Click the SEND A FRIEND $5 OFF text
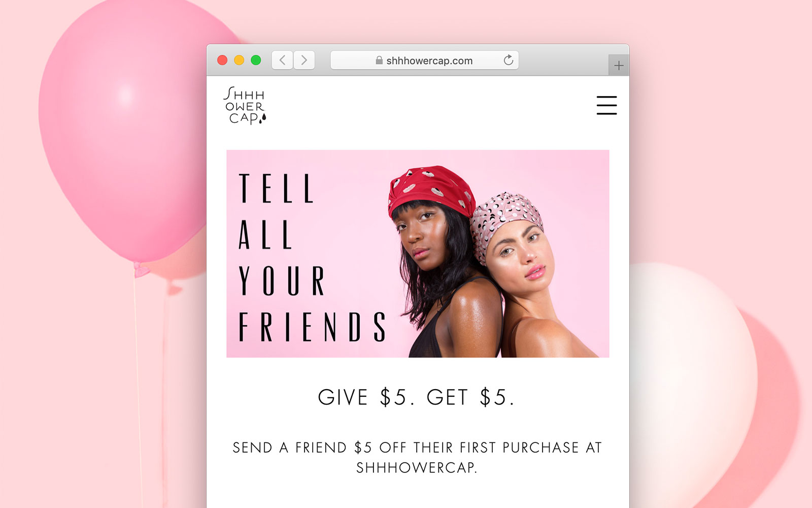Screen dimensions: 812x508 tap(417, 457)
